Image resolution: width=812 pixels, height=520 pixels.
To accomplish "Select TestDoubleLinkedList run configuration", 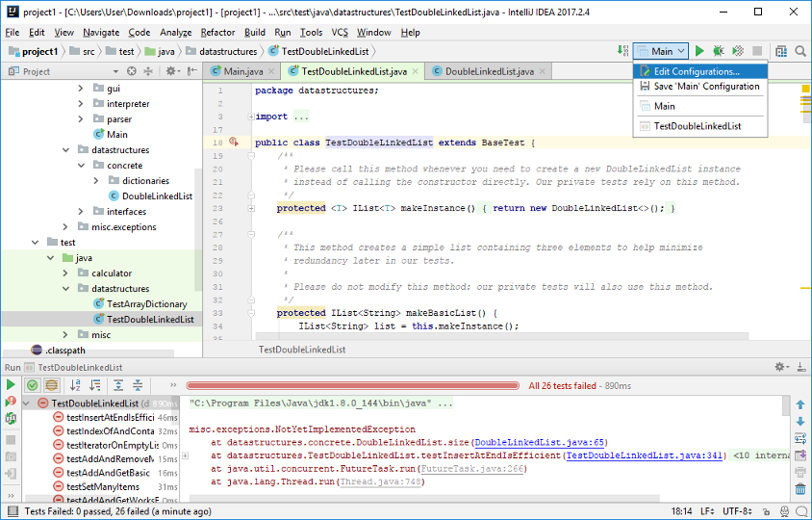I will point(700,126).
